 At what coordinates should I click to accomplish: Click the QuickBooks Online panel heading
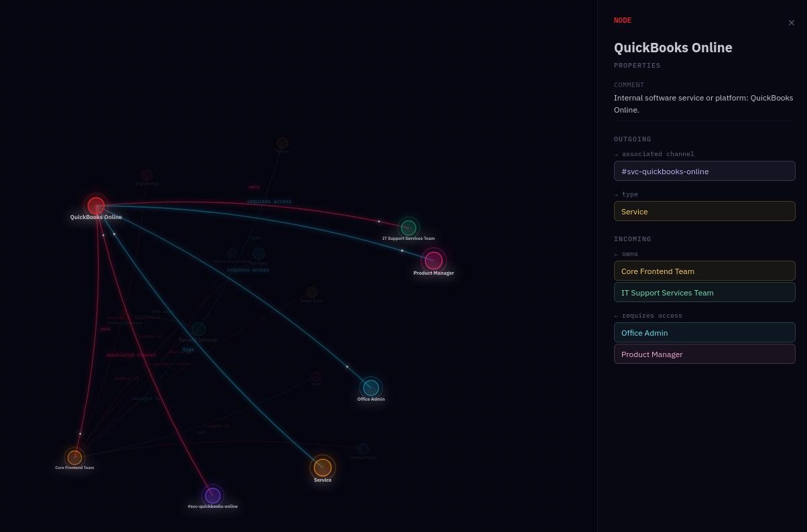tap(673, 48)
